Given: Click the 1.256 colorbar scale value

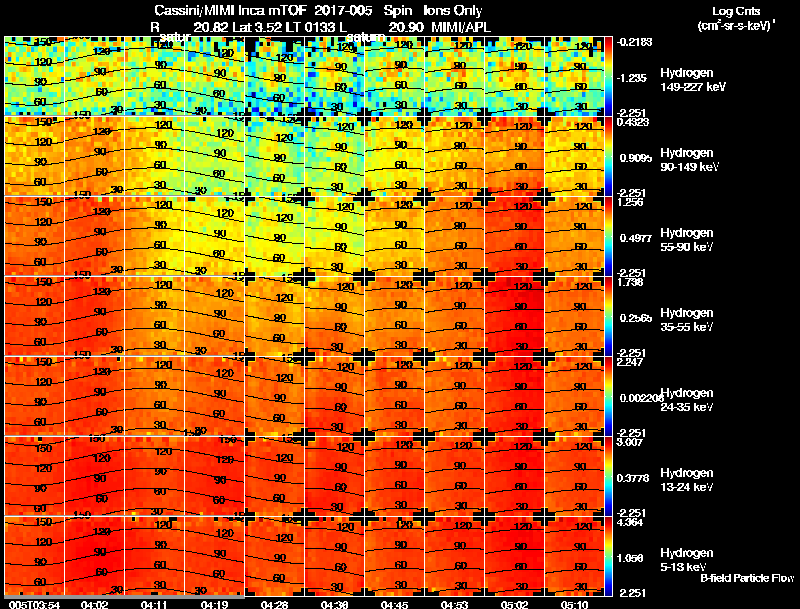Looking at the screenshot, I should click(630, 202).
